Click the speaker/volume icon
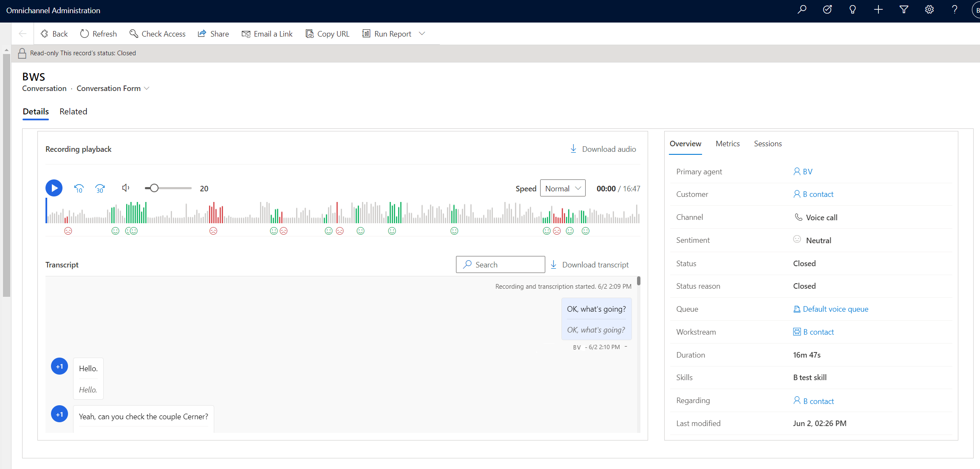Image resolution: width=980 pixels, height=469 pixels. [x=125, y=188]
